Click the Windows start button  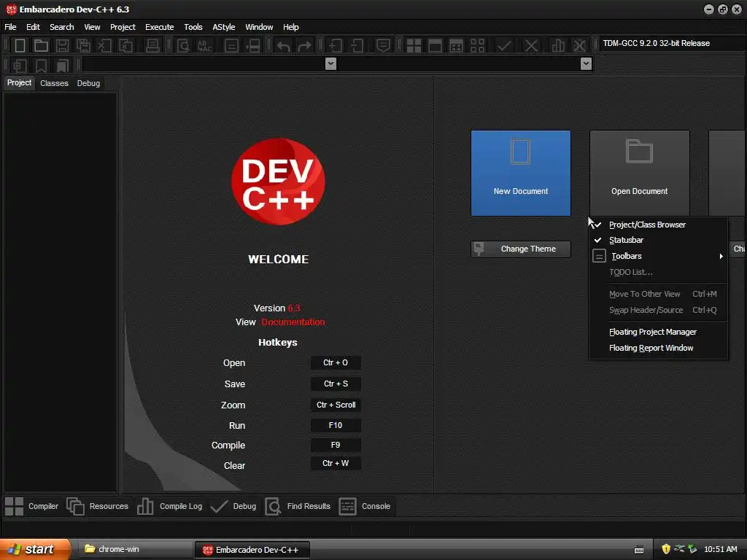(35, 550)
